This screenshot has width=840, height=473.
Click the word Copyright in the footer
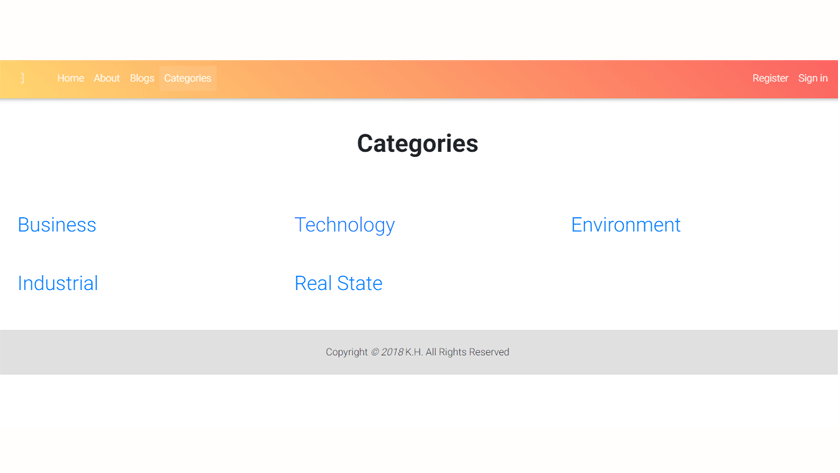click(x=346, y=352)
